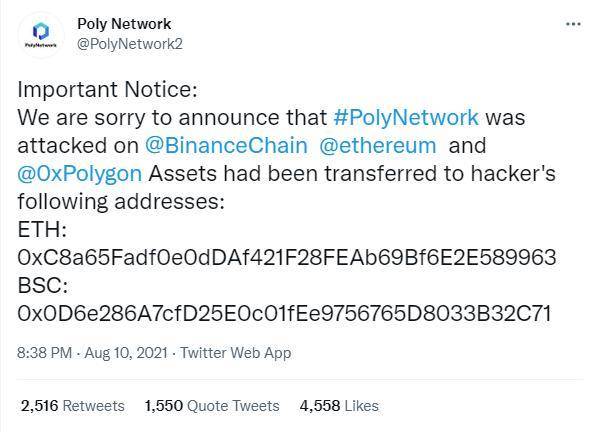Open the 8:38 PM tweet timestamp

45,353
